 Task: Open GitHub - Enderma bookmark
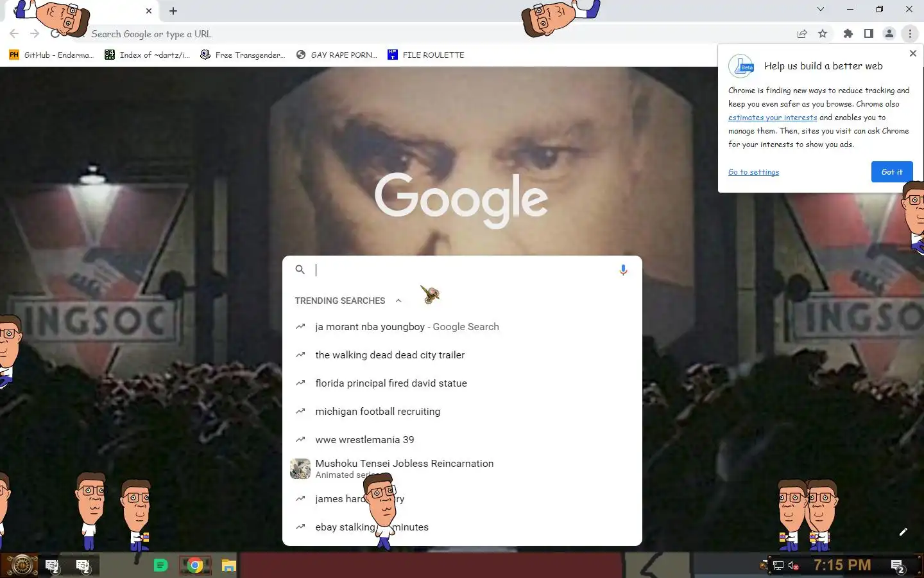pyautogui.click(x=51, y=55)
